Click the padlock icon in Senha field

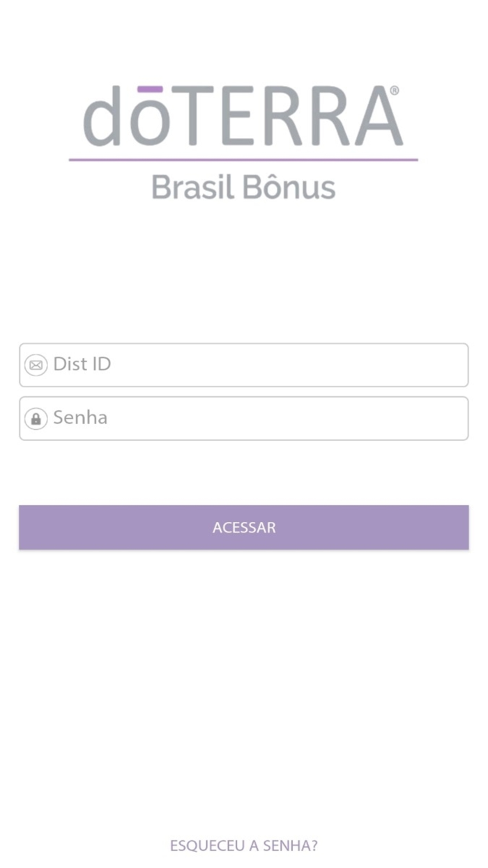(36, 418)
